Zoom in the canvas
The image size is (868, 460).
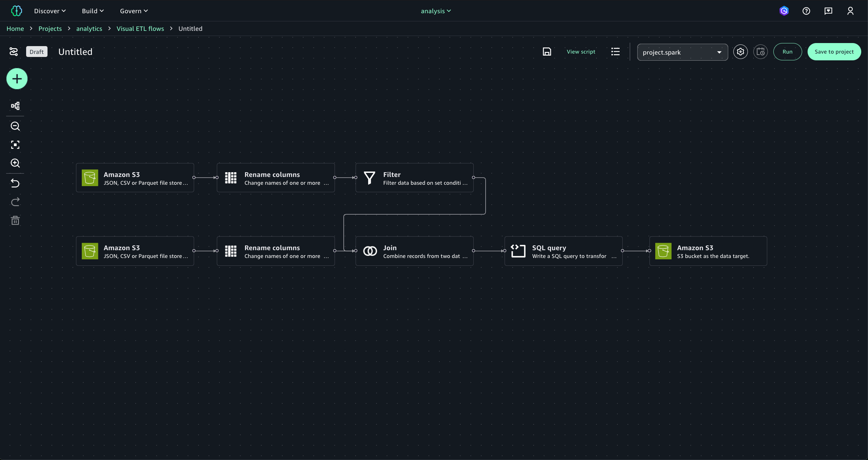[15, 163]
